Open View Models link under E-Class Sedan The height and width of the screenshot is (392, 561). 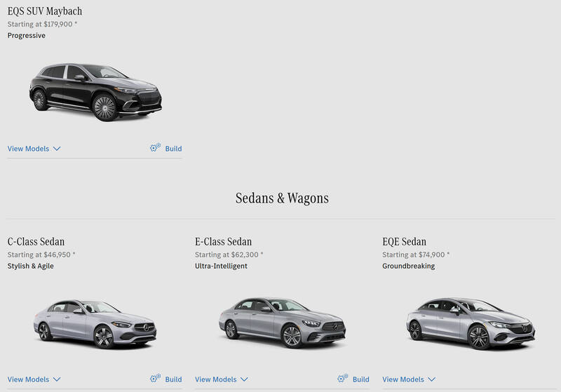tap(216, 379)
